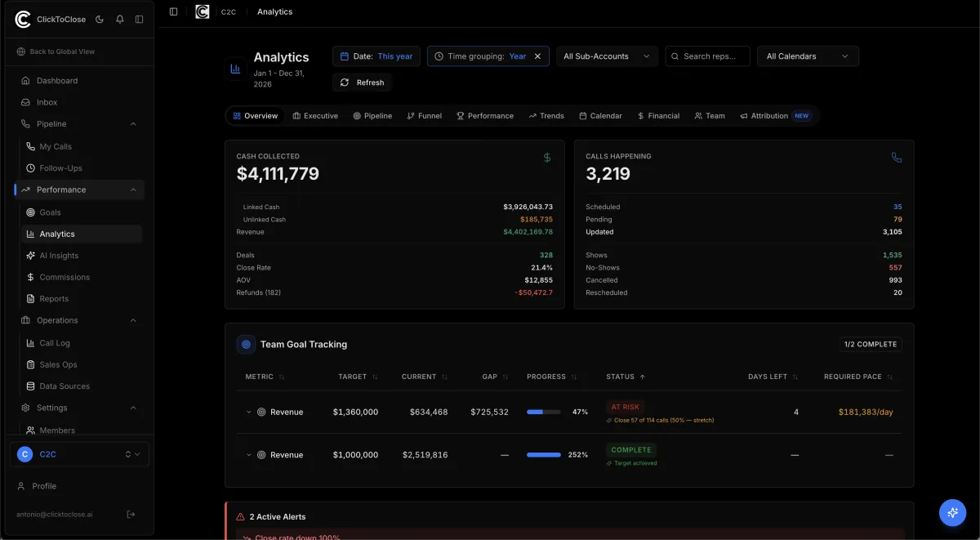Open the AI assistant sparkle button
The image size is (980, 540).
(x=952, y=512)
